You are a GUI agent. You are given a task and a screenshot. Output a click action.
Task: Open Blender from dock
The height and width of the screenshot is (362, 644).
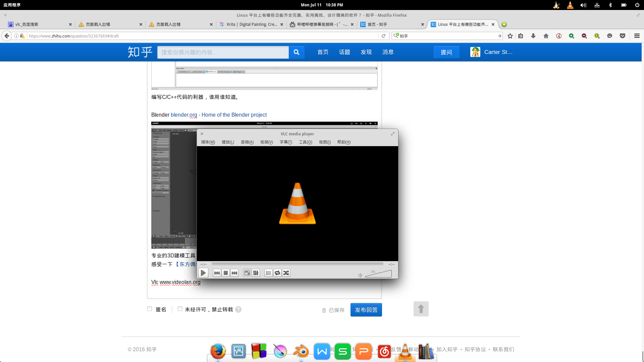tap(301, 351)
